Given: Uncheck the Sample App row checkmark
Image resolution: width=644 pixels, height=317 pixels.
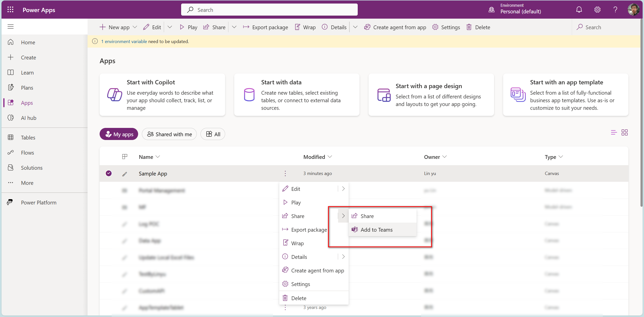Looking at the screenshot, I should 109,173.
